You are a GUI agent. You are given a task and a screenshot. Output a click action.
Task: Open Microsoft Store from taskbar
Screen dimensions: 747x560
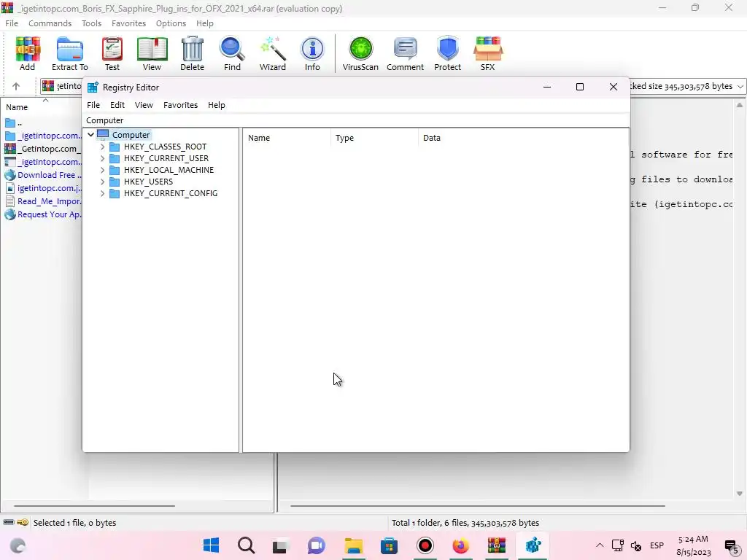(x=390, y=545)
